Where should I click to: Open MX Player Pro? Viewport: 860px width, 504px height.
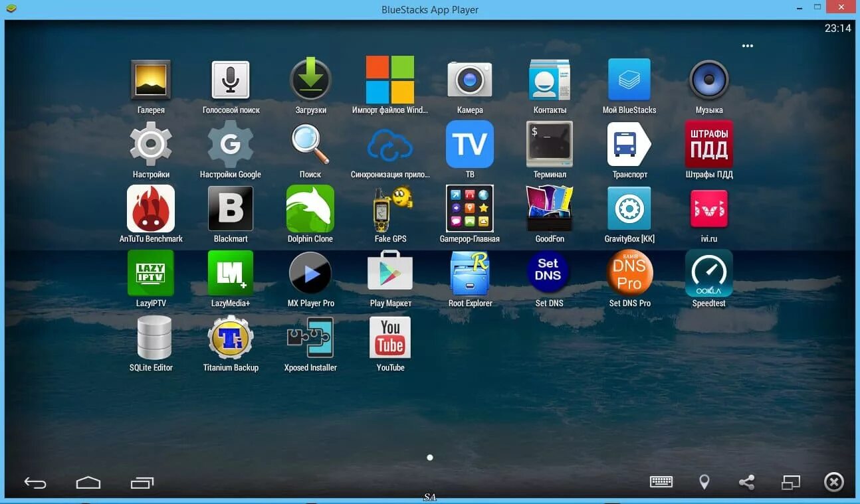pyautogui.click(x=310, y=273)
